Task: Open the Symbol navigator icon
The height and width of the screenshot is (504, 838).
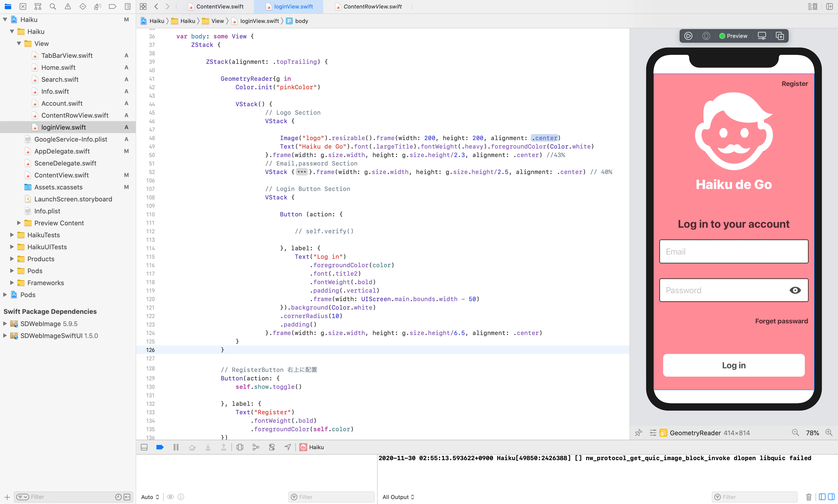Action: point(38,6)
